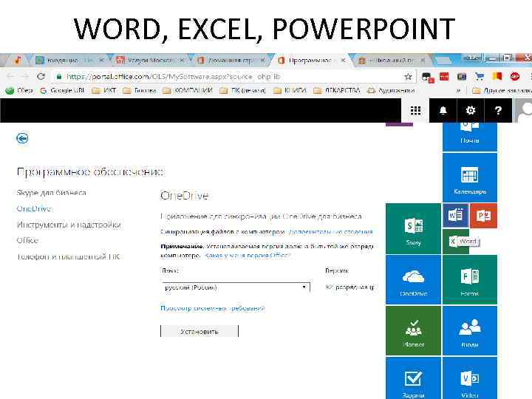Open the Forms tile

(470, 280)
